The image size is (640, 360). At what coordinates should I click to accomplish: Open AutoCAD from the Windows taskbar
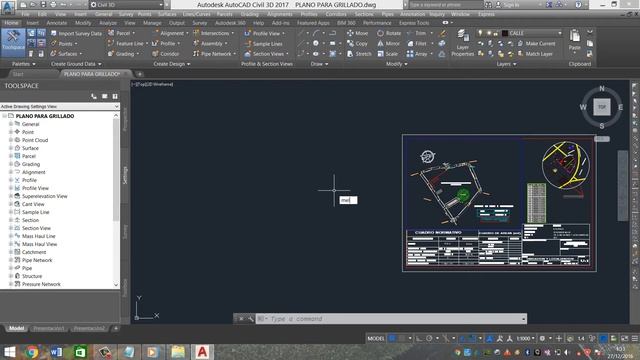point(202,352)
